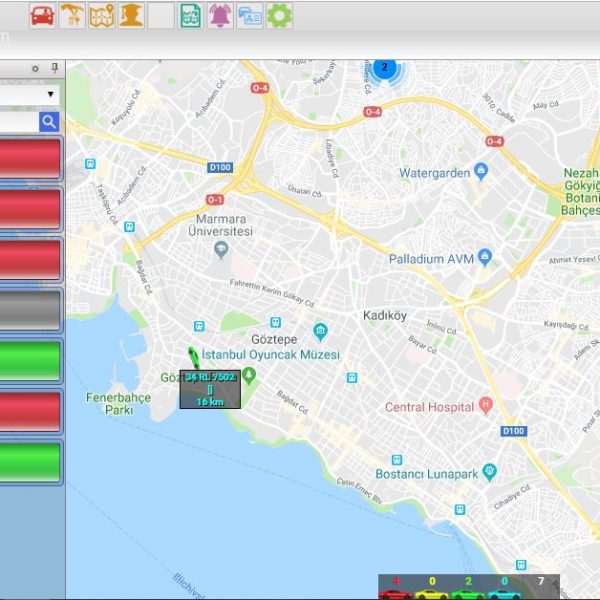Click the red car status counter

(396, 587)
